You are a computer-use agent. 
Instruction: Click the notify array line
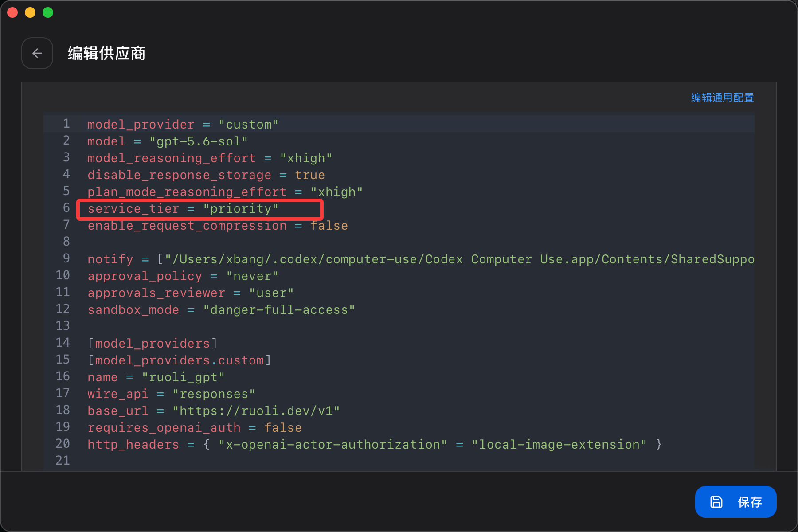click(421, 259)
